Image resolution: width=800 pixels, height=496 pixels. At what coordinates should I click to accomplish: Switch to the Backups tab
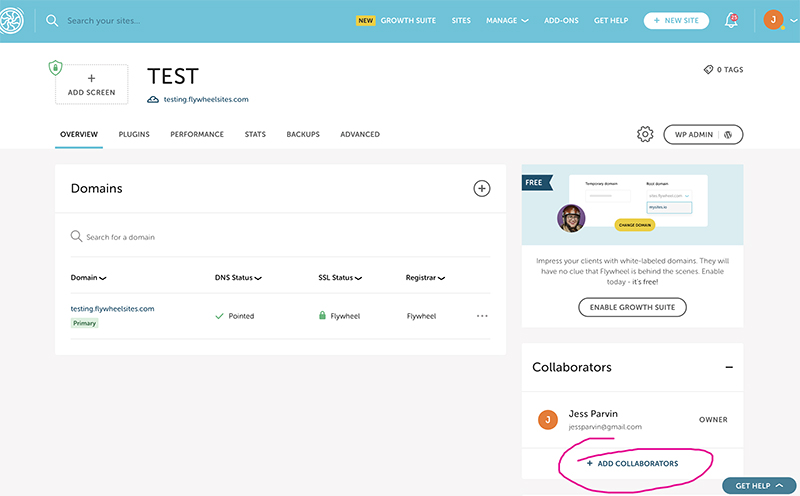303,134
